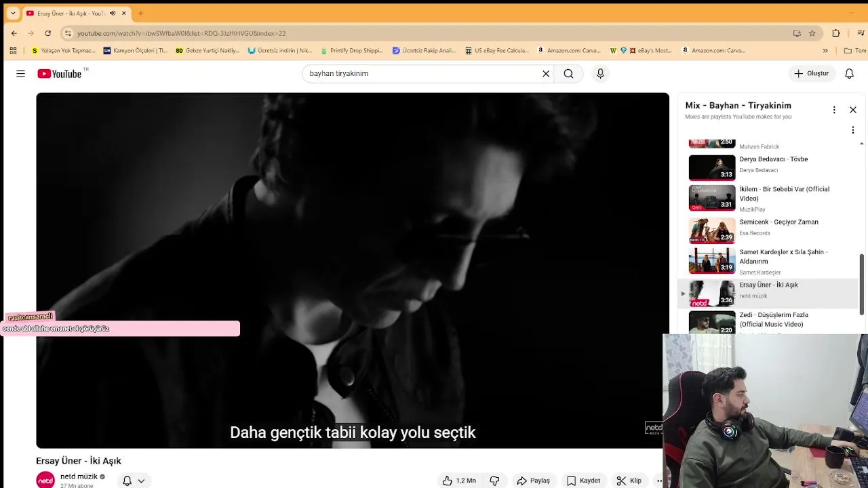Open the media control icon in the browser toolbar
Image resolution: width=868 pixels, height=488 pixels.
[861, 33]
